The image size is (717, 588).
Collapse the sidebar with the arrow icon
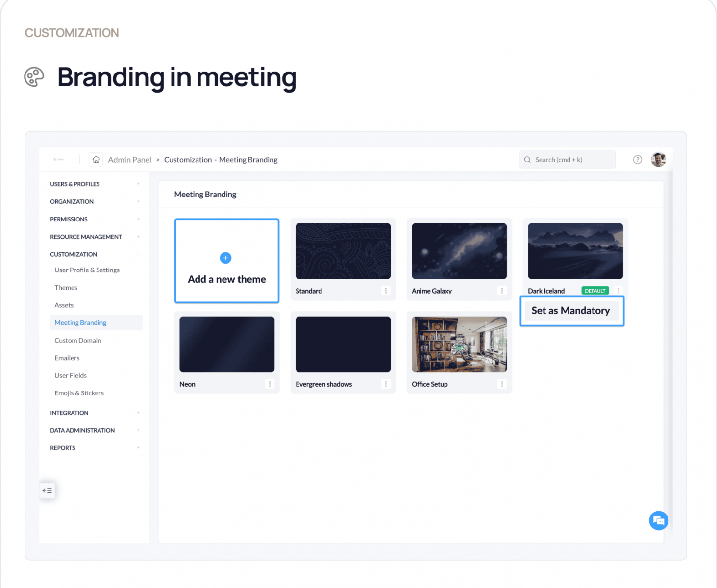tap(47, 490)
